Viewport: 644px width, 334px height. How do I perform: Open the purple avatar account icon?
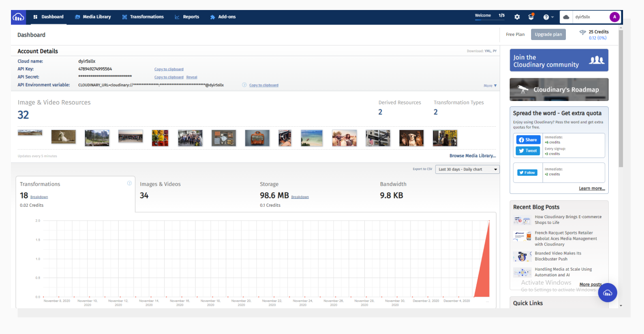click(614, 17)
